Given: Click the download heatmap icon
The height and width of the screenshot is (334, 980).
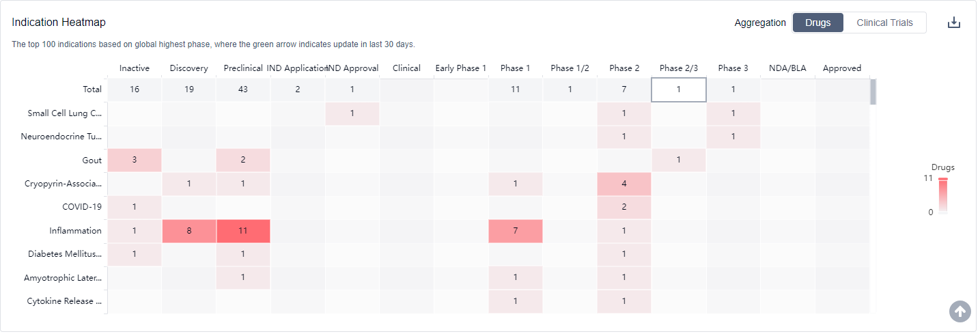Looking at the screenshot, I should 953,23.
